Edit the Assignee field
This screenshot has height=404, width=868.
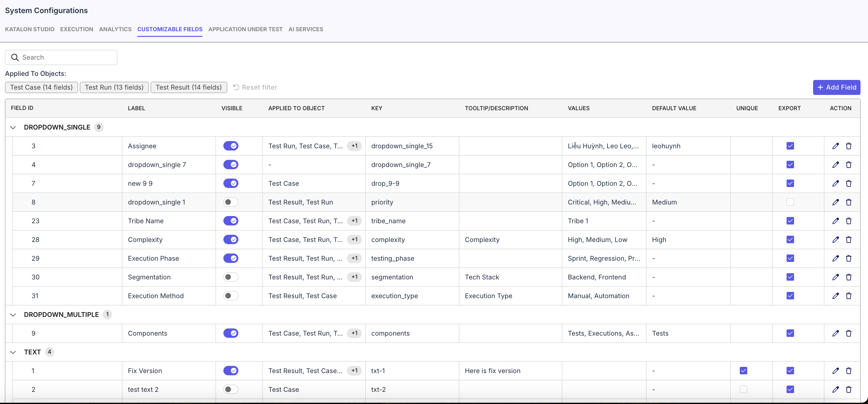coord(836,146)
